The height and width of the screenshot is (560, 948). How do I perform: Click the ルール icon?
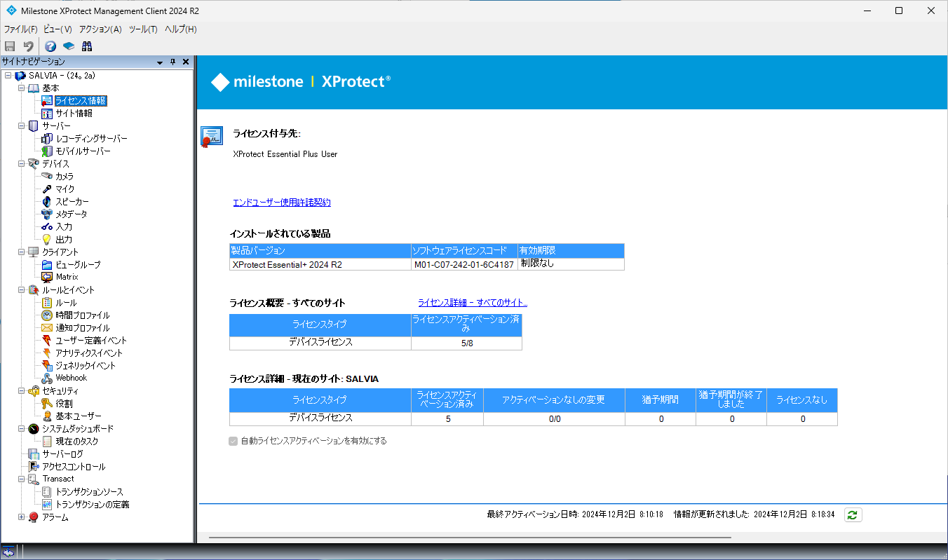pos(47,303)
